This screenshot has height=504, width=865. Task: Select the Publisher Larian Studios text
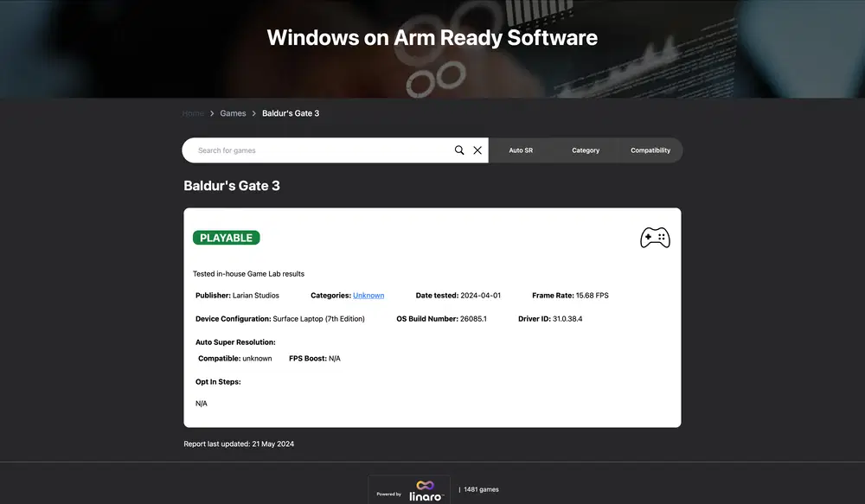point(237,296)
